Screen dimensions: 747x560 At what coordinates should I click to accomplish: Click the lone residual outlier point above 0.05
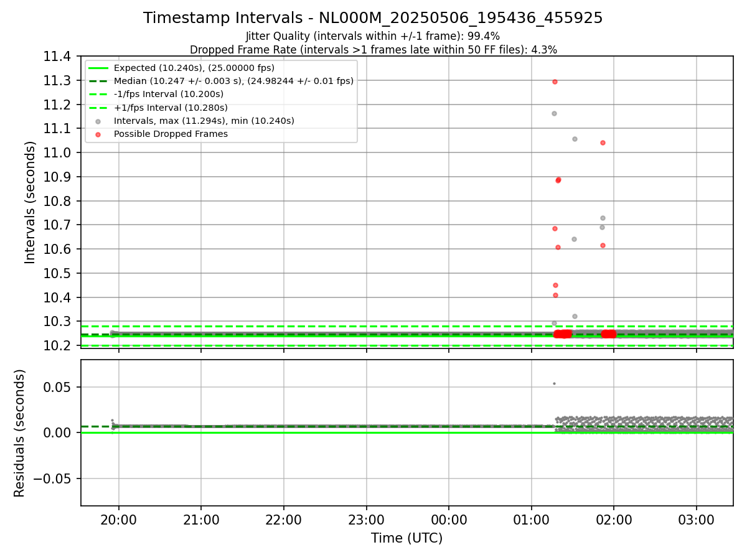[554, 383]
